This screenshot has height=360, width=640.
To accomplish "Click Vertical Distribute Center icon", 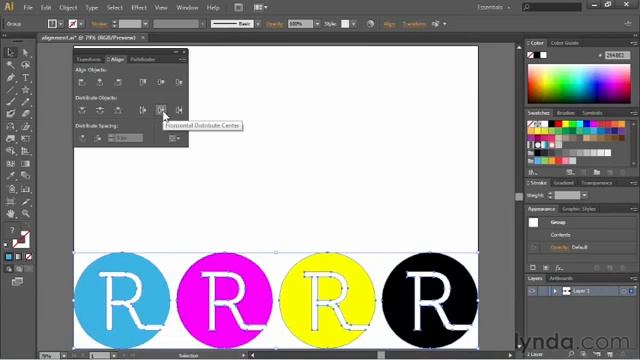I will pyautogui.click(x=100, y=110).
